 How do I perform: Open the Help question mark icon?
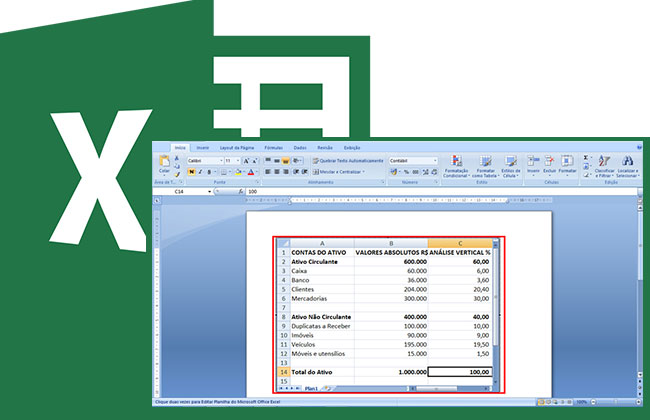[639, 147]
